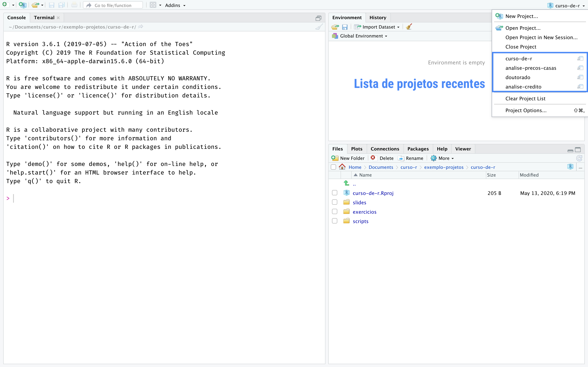Screen dimensions: 588x367
Task: Check the curso-de-r.Rproj file checkbox
Action: (x=335, y=193)
